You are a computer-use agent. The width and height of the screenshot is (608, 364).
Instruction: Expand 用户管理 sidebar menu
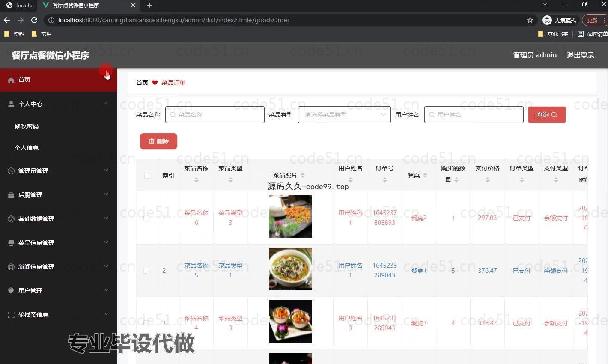(x=59, y=291)
